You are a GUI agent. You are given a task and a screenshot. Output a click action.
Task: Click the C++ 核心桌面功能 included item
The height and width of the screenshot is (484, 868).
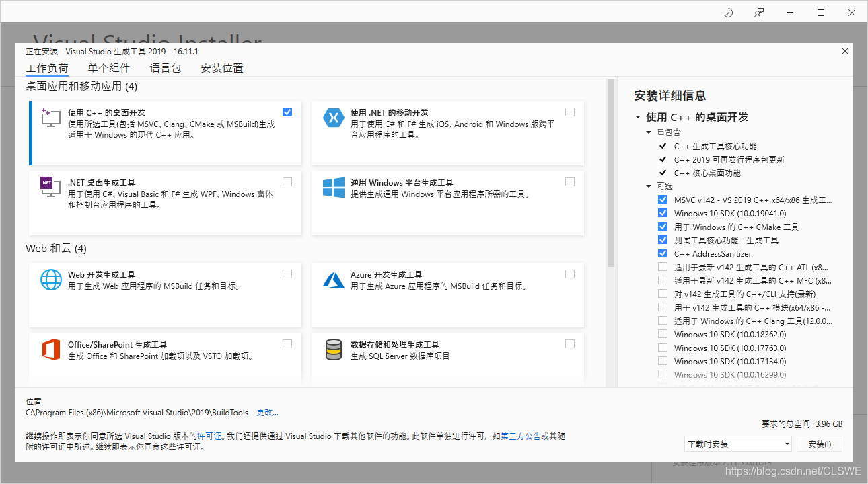point(707,173)
